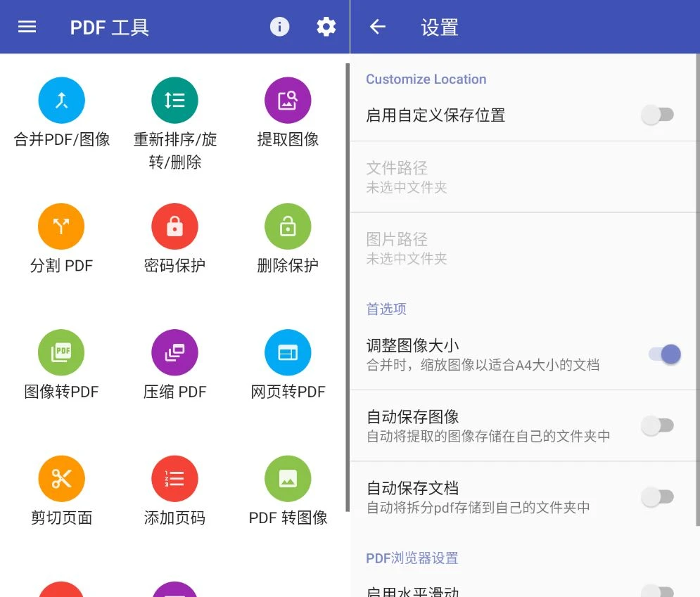The image size is (700, 597).
Task: Click the Customize Location section header
Action: [x=426, y=79]
